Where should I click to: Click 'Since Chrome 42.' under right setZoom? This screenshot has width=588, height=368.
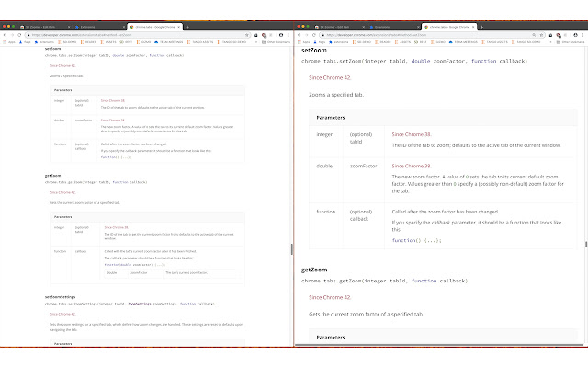(330, 77)
